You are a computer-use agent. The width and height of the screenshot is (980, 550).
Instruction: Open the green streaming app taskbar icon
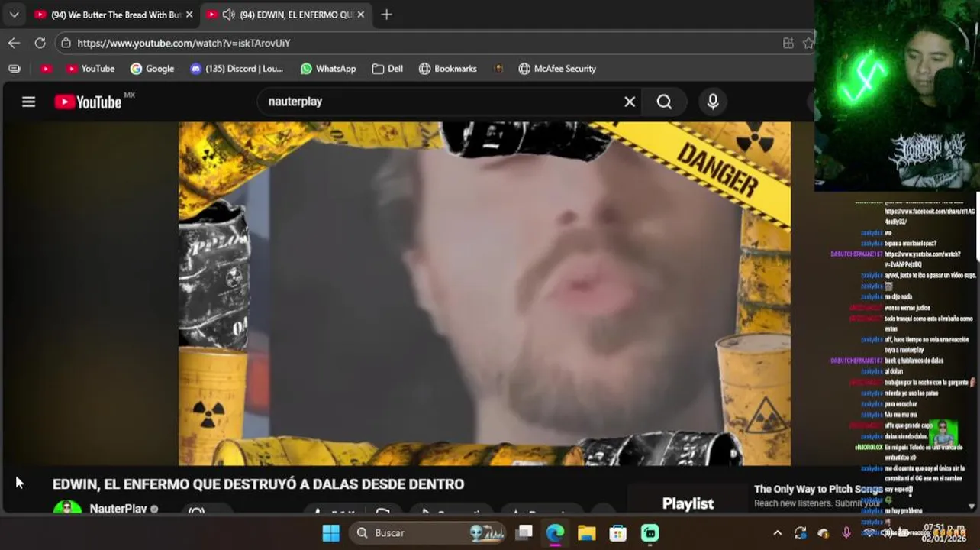[650, 532]
